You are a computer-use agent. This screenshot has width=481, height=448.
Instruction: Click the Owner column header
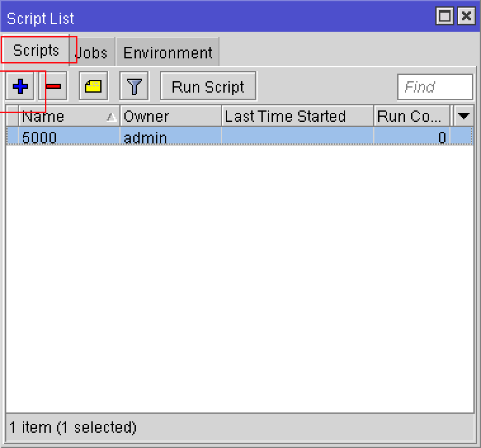pyautogui.click(x=170, y=116)
